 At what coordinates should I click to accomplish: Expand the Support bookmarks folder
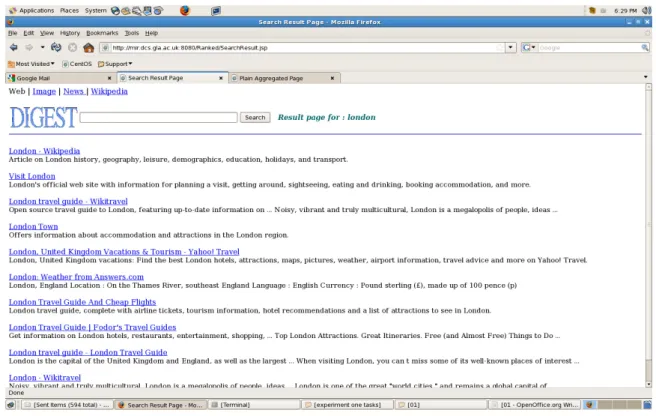point(115,64)
